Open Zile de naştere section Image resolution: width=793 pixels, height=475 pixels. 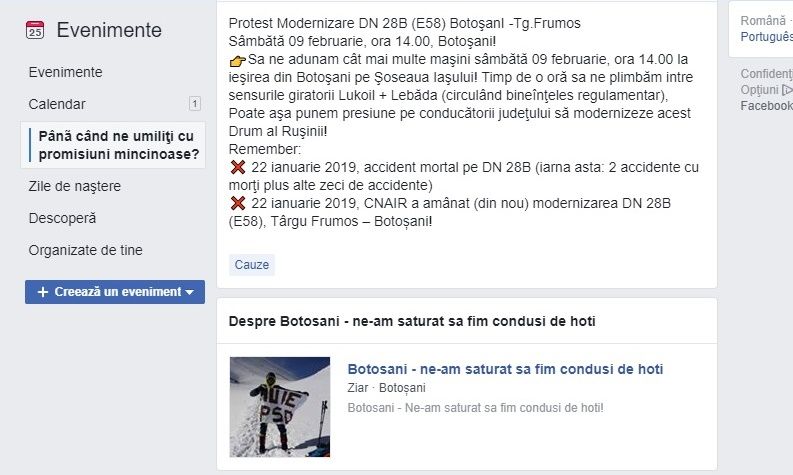pos(75,186)
